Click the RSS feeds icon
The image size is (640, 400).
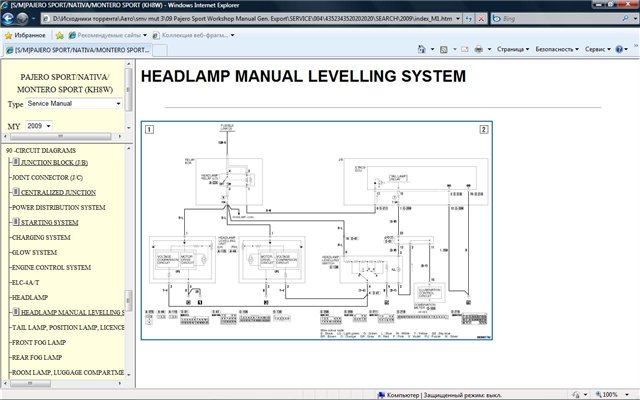444,49
